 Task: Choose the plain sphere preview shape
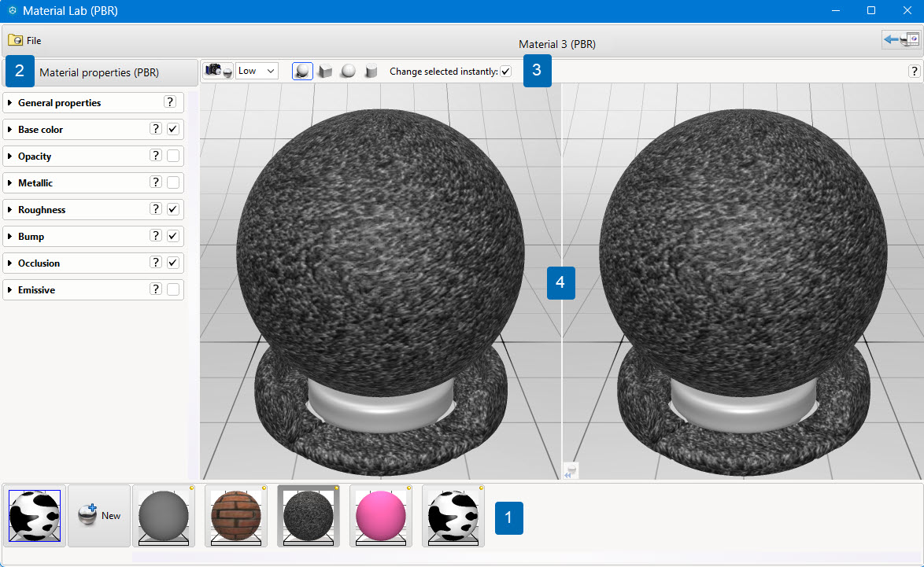(x=348, y=72)
